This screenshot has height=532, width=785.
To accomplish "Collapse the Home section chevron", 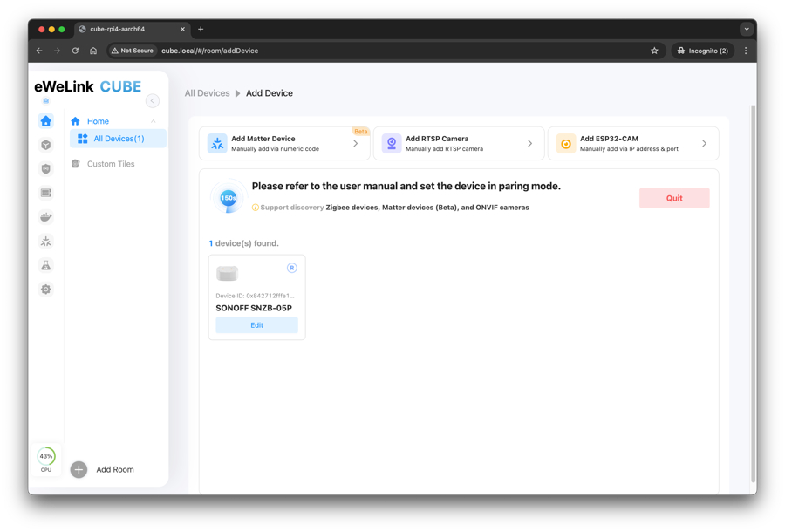I will [x=154, y=121].
